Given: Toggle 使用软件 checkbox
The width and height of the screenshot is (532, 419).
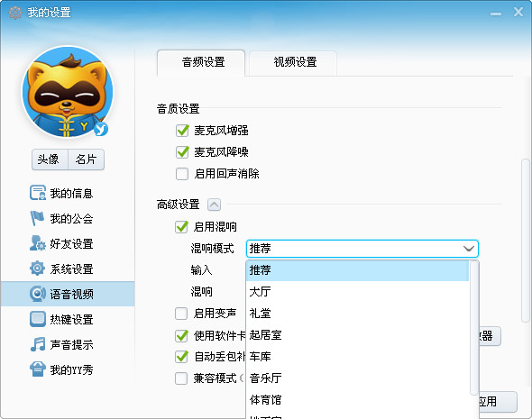Looking at the screenshot, I should [x=181, y=335].
